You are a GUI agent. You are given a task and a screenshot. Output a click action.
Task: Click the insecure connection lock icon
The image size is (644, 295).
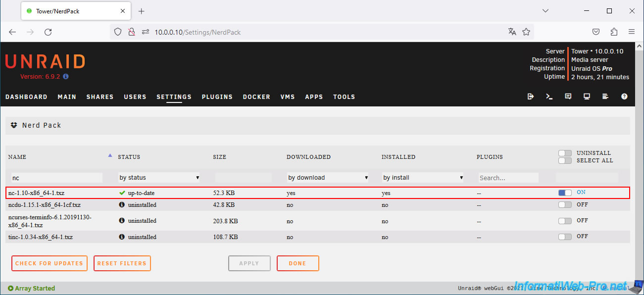132,32
